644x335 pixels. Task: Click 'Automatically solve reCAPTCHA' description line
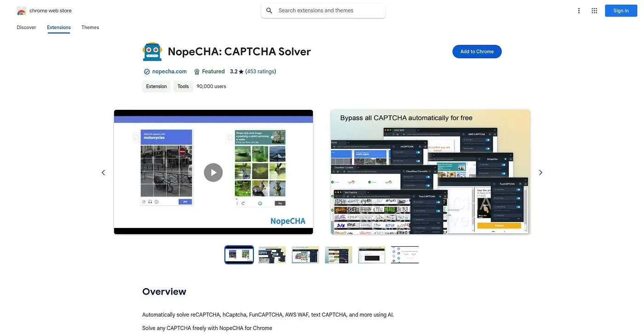[268, 315]
